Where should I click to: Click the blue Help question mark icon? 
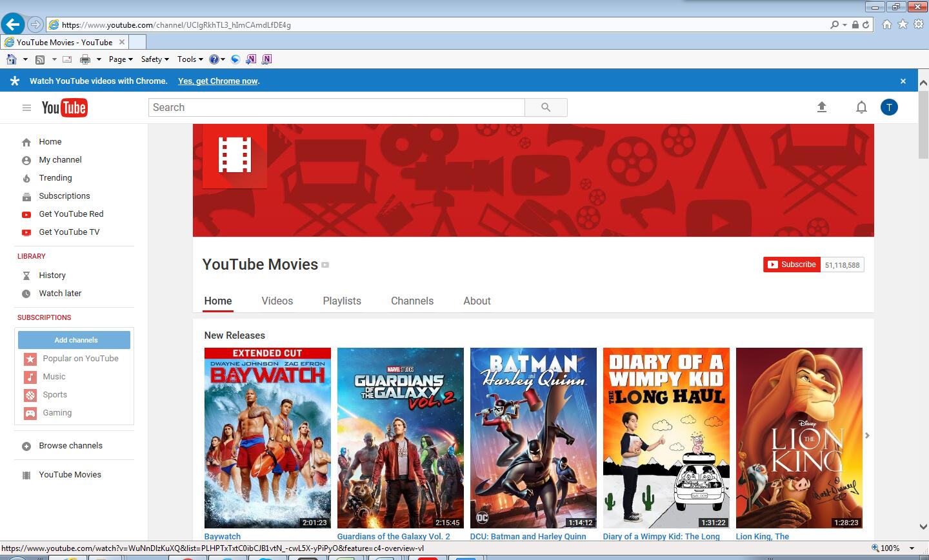tap(214, 59)
